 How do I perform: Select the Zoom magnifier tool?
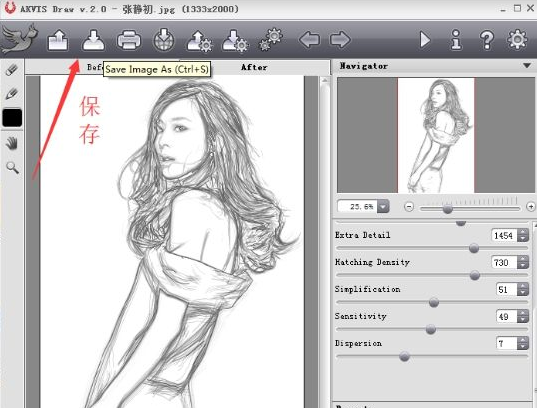click(12, 167)
